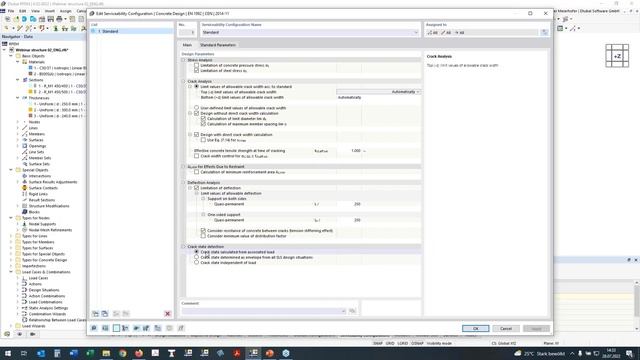Expand Types for Lines in navigator

(11, 236)
